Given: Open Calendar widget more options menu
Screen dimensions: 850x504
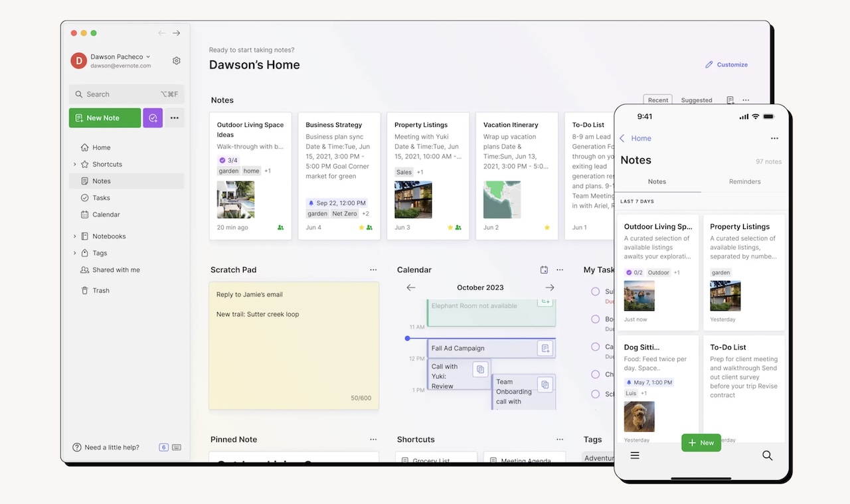Looking at the screenshot, I should tap(560, 270).
